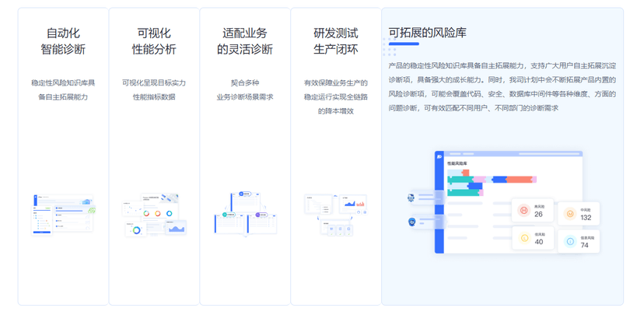Click the logo icon in the blue sidebar
The width and height of the screenshot is (644, 315).
[x=439, y=156]
